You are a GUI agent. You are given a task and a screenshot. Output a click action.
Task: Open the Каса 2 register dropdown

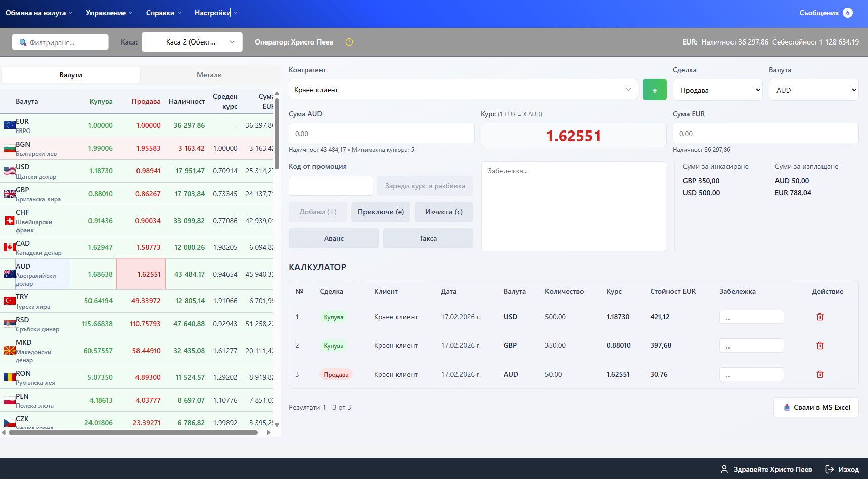[x=192, y=42]
